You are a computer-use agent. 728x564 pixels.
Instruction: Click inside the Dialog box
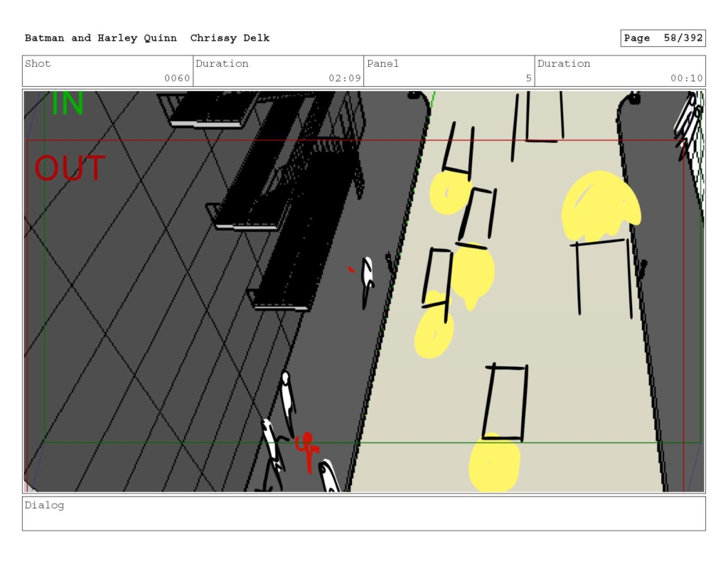[x=364, y=514]
